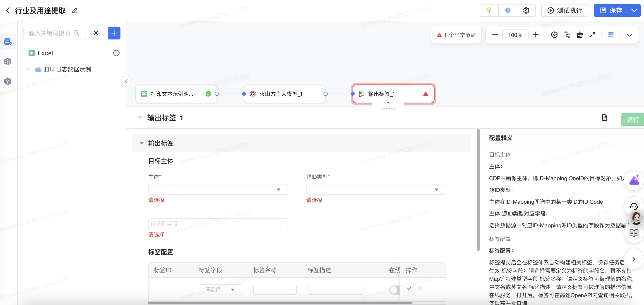Click the 测试执行 button

pyautogui.click(x=565, y=10)
